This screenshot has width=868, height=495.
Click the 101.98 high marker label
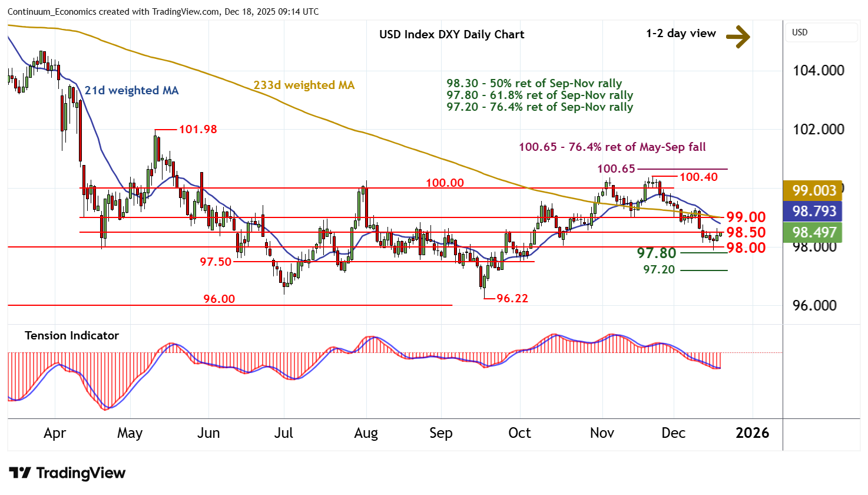198,129
